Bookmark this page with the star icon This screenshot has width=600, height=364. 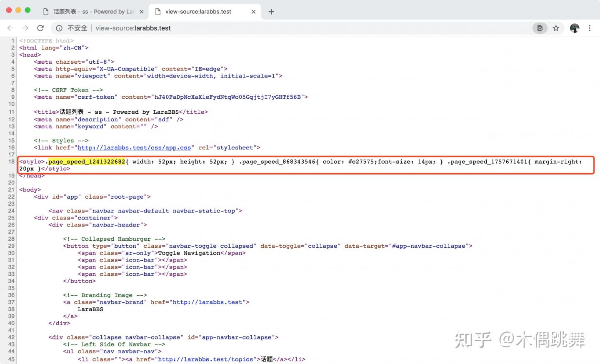(556, 28)
